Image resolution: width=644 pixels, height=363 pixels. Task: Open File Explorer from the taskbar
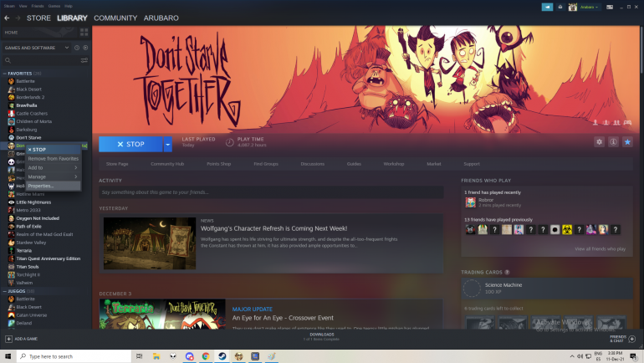(x=156, y=356)
